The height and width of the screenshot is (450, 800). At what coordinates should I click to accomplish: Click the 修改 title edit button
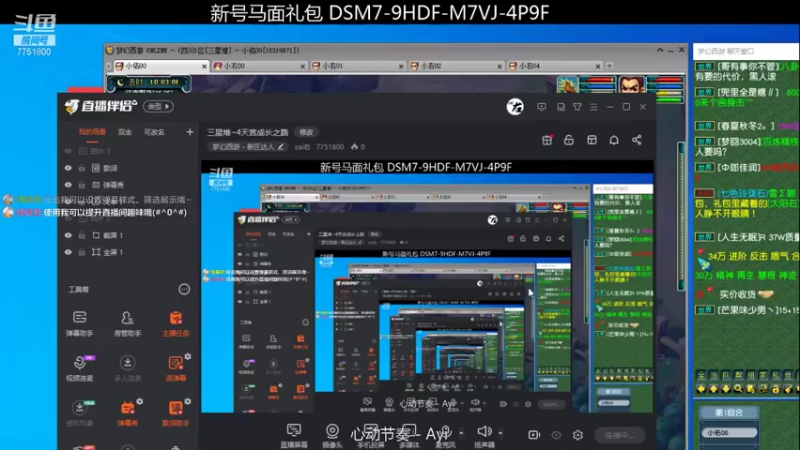pyautogui.click(x=306, y=132)
